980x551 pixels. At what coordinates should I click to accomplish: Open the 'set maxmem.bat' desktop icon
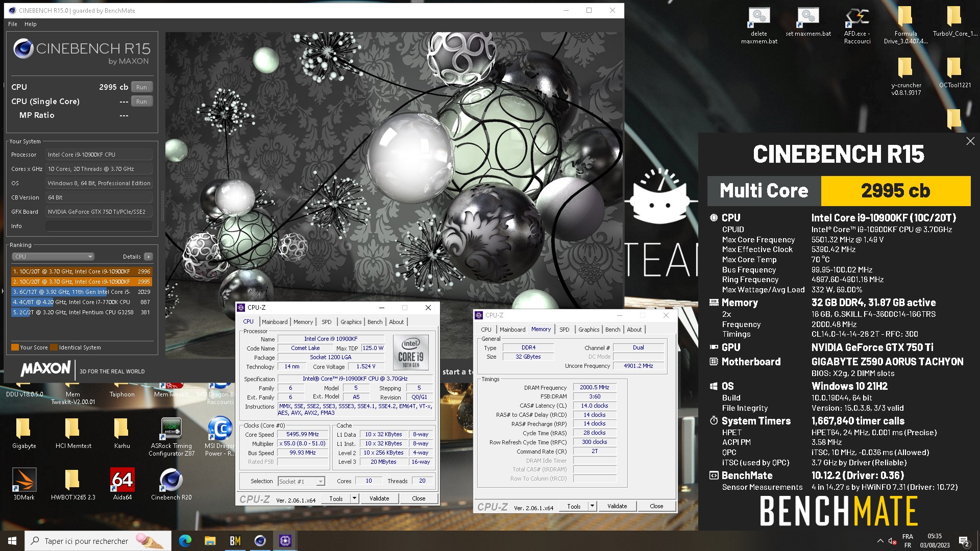(x=808, y=22)
